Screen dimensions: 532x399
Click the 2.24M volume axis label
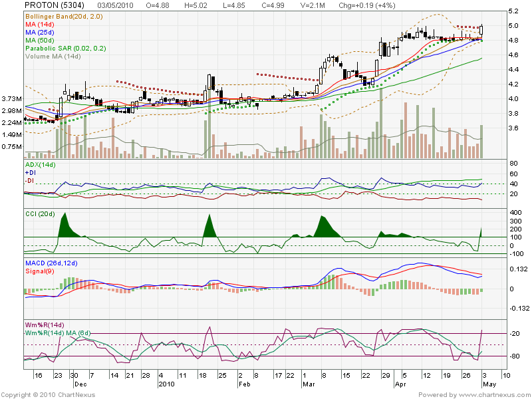tap(12, 122)
